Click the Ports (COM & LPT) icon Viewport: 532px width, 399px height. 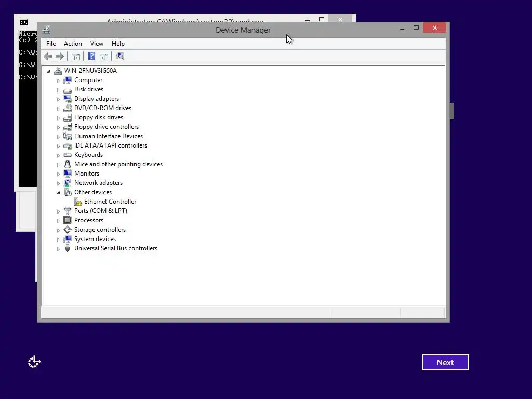(68, 211)
